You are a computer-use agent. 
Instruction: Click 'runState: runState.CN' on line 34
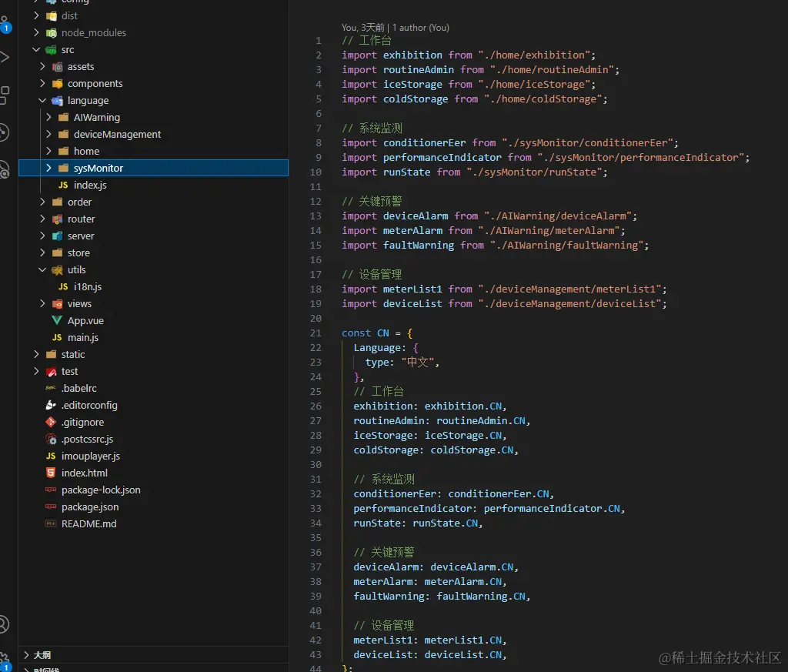[416, 523]
